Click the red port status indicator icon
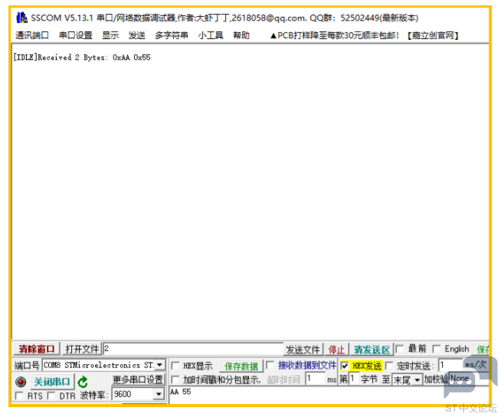The height and width of the screenshot is (420, 504). coord(21,382)
